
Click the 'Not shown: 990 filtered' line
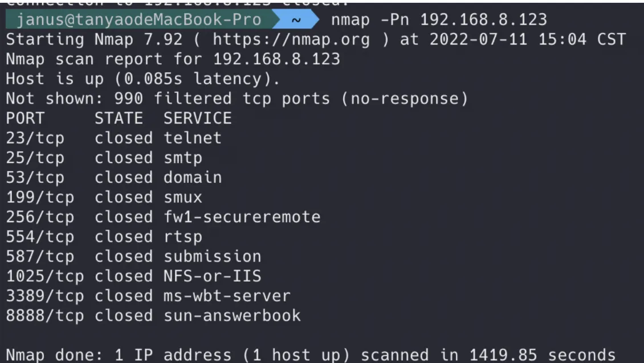point(237,99)
